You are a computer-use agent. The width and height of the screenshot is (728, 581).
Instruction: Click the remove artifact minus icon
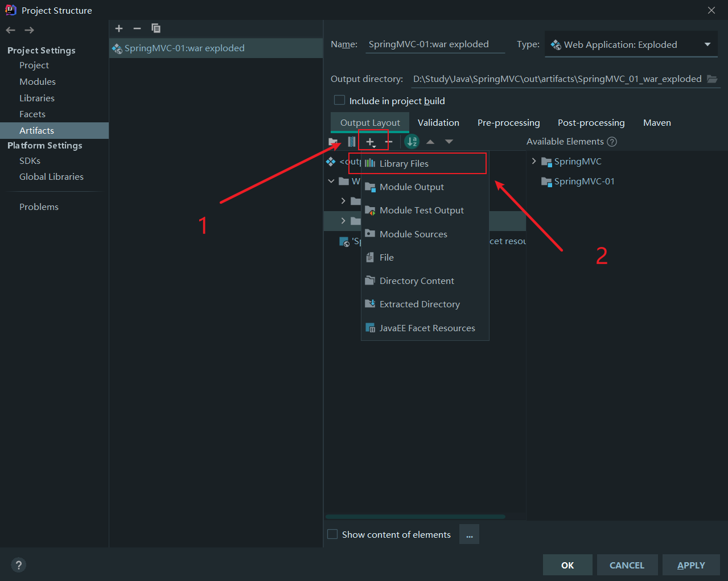[137, 28]
